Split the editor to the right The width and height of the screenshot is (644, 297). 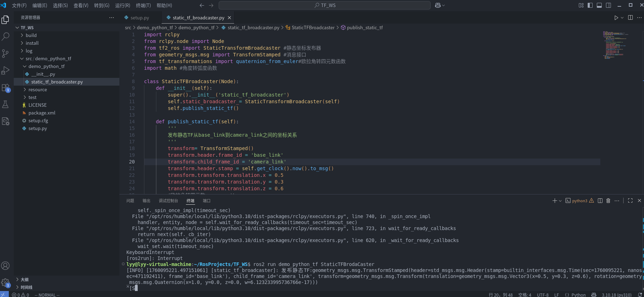pyautogui.click(x=630, y=18)
